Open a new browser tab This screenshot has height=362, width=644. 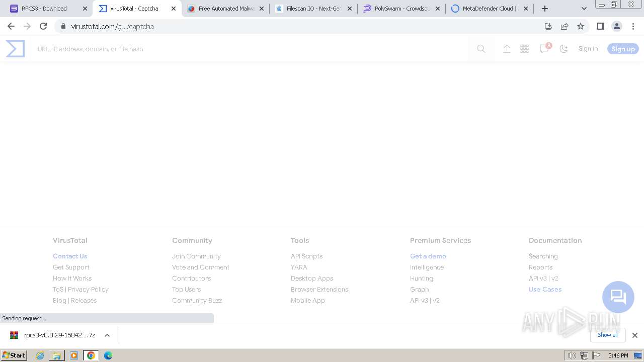545,9
